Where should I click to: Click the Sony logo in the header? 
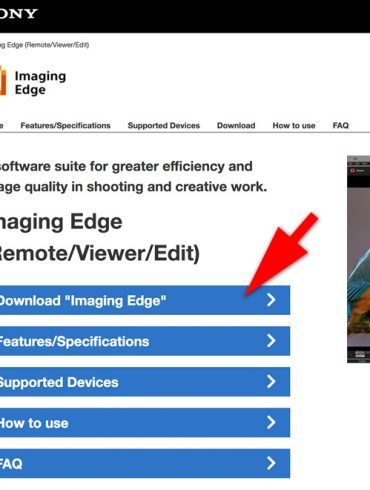[x=18, y=14]
